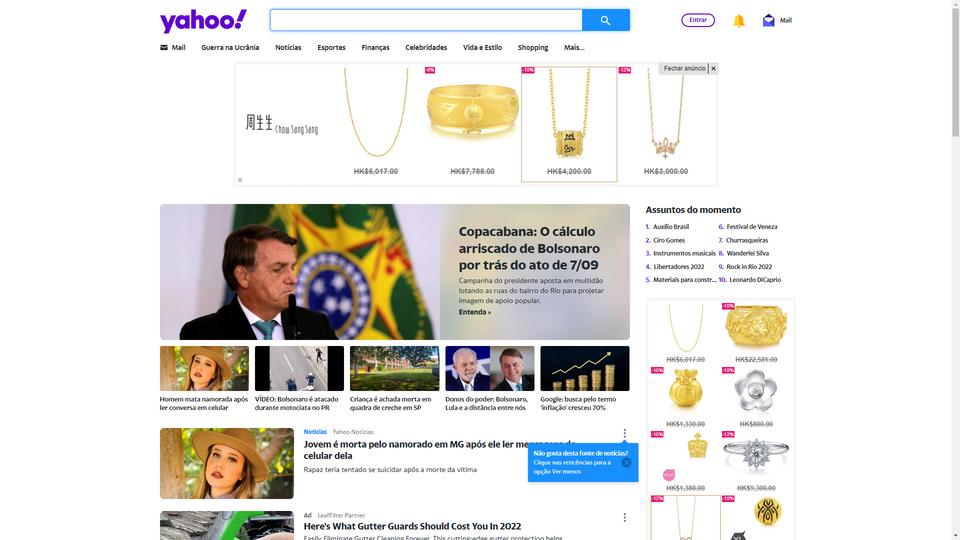Expand the Mais... navigation menu

pos(574,47)
